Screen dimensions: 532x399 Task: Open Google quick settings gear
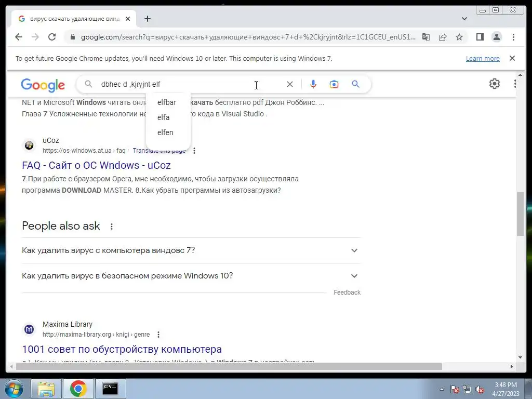[x=495, y=84]
